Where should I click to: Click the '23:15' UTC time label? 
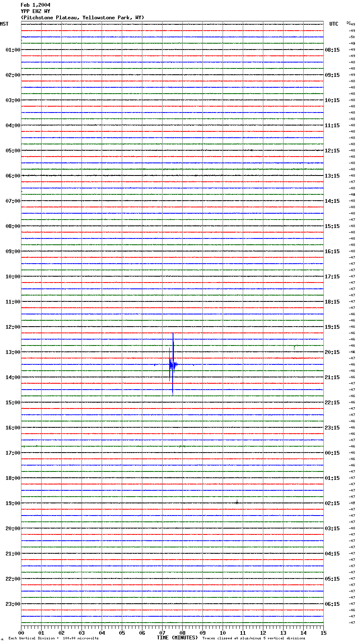point(332,428)
